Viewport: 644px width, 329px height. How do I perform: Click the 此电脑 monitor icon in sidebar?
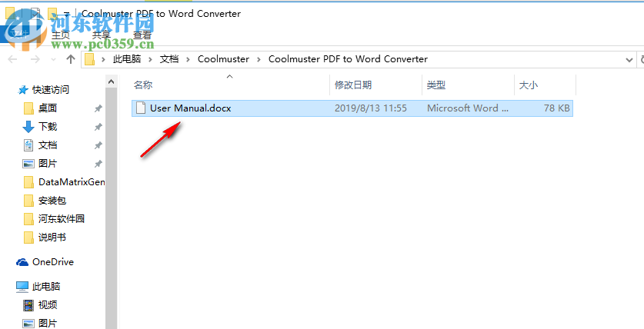pos(22,286)
